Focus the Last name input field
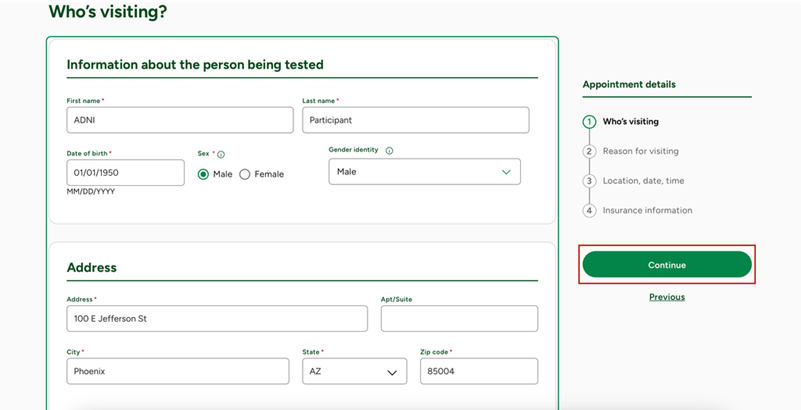801x410 pixels. [415, 120]
